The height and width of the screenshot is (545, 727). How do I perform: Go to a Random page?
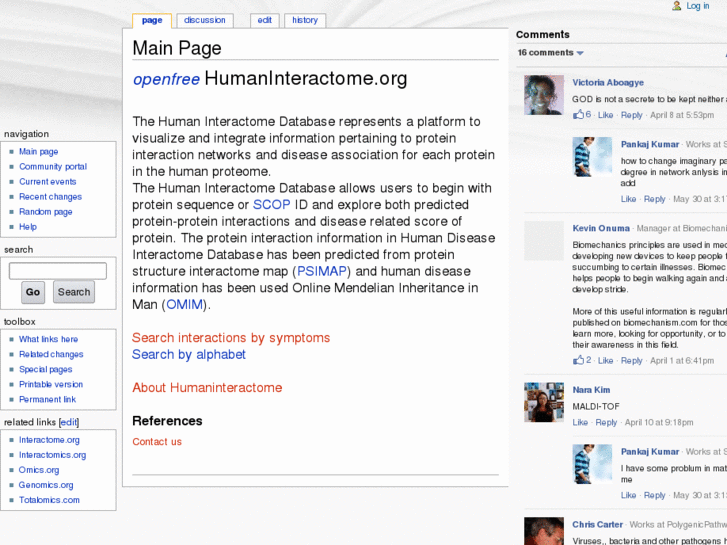[45, 212]
